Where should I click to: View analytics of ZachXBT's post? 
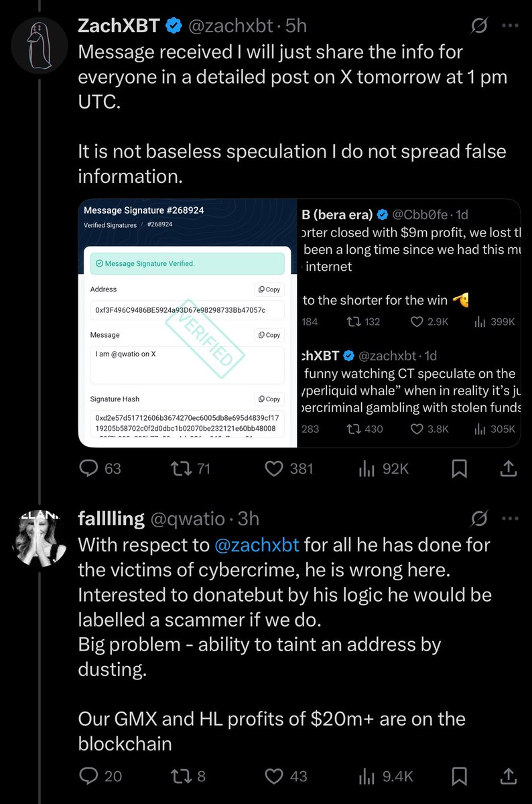pyautogui.click(x=367, y=469)
